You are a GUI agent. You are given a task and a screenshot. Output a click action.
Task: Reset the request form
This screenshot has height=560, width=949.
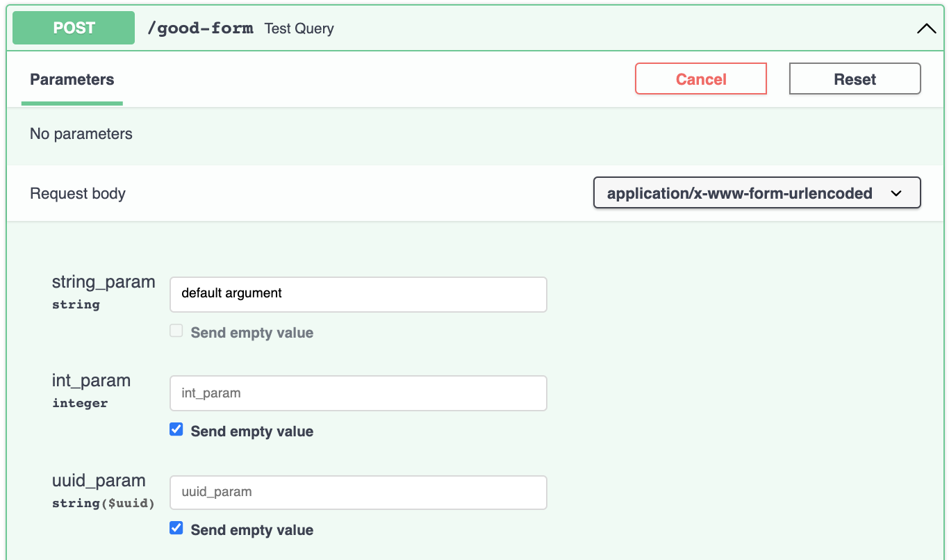point(855,79)
